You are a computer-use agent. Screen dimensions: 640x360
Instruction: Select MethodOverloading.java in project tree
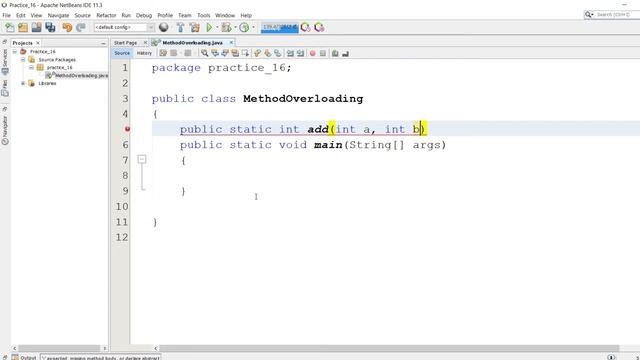pyautogui.click(x=82, y=76)
